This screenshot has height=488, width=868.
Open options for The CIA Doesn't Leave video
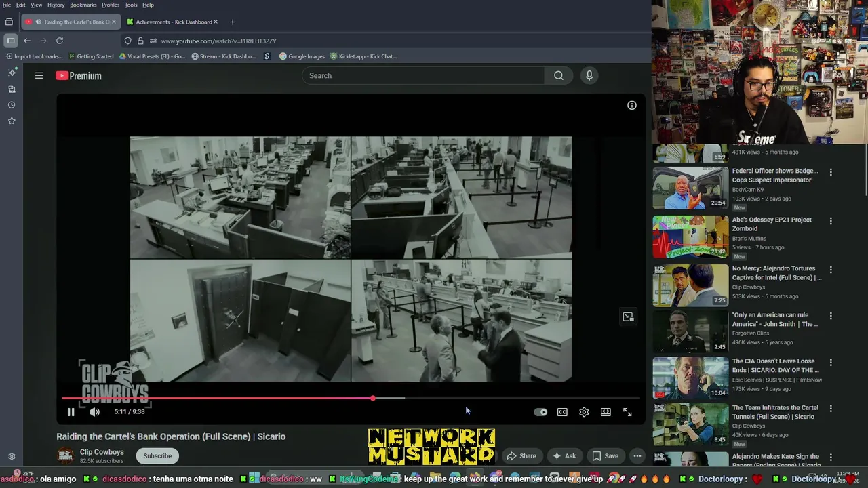(831, 363)
